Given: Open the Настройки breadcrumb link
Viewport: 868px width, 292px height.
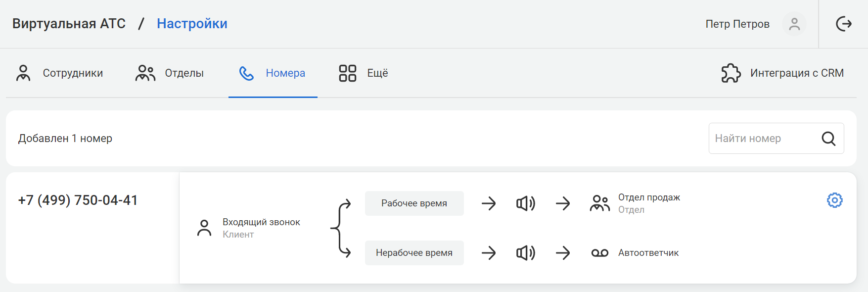Looking at the screenshot, I should 192,24.
